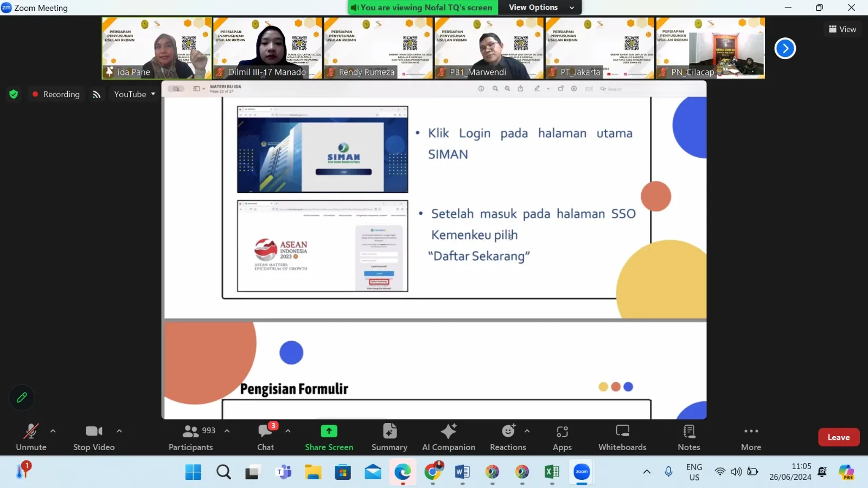
Task: Expand chat options arrow
Action: point(288,431)
